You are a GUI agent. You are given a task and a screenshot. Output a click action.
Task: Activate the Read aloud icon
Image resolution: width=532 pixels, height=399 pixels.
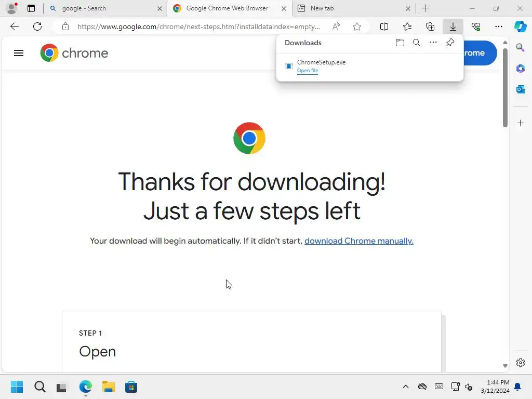pyautogui.click(x=336, y=26)
